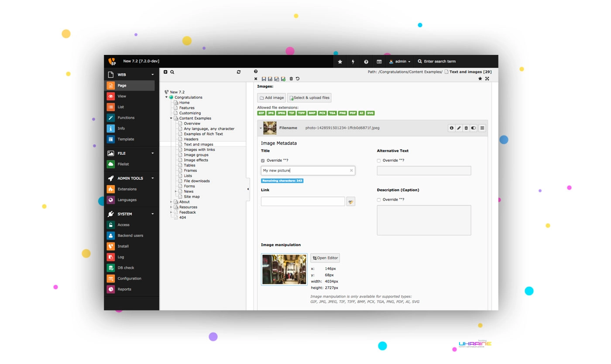
Task: Click save and close disk icon
Action: 277,79
